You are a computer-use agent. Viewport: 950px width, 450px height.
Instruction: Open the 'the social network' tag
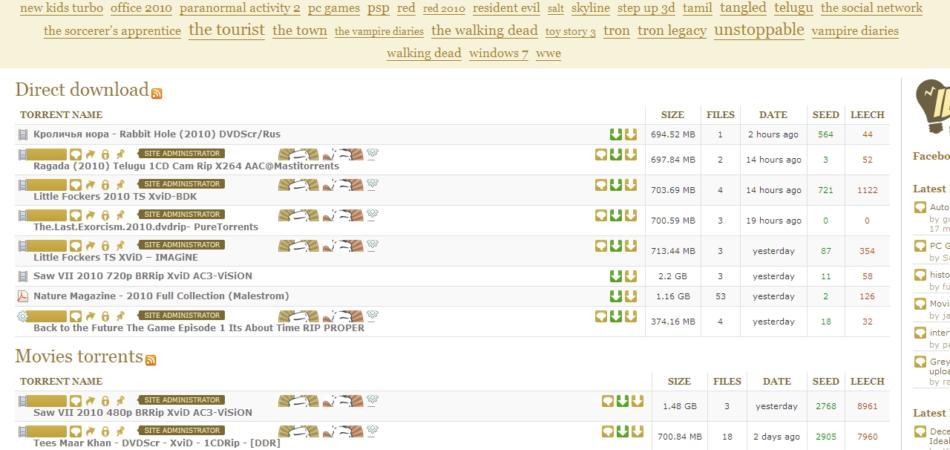[872, 8]
